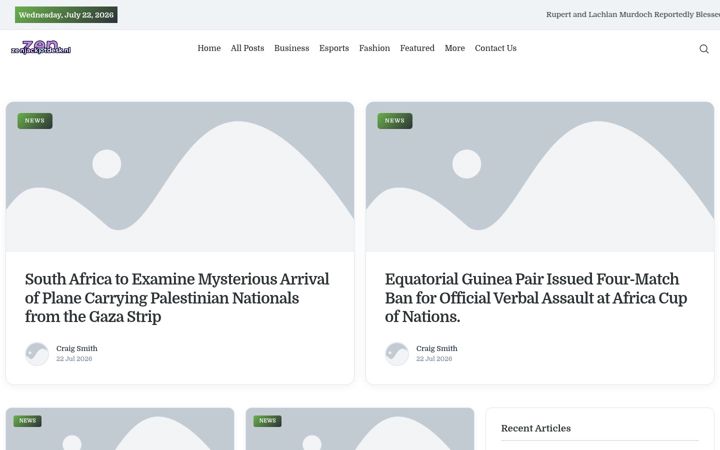Open Craig Smith avatar on South Africa article
Screen dimensions: 720x450
[x=37, y=354]
